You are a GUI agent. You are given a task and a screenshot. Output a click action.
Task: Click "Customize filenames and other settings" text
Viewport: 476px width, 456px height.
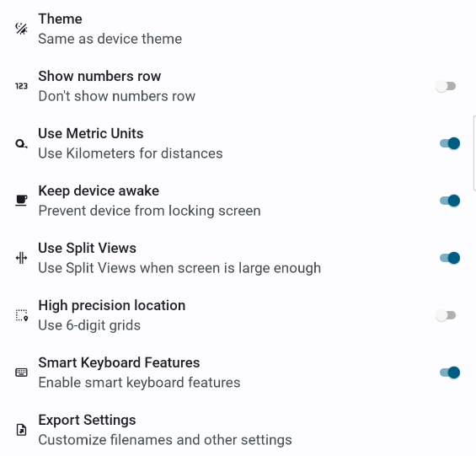165,440
